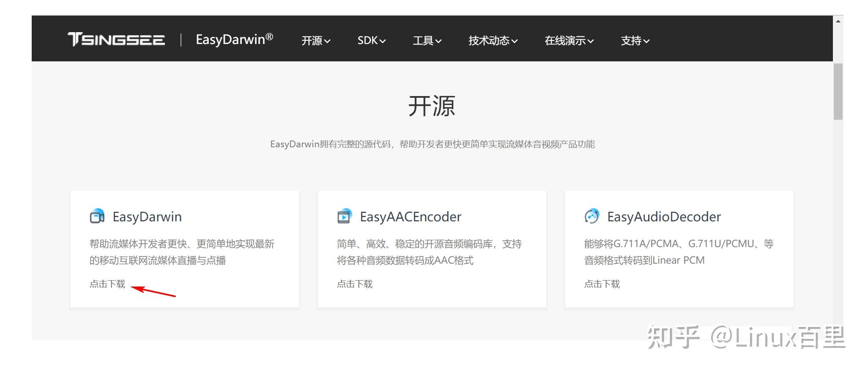Open the 工具 navigation menu
The height and width of the screenshot is (372, 868).
(427, 41)
